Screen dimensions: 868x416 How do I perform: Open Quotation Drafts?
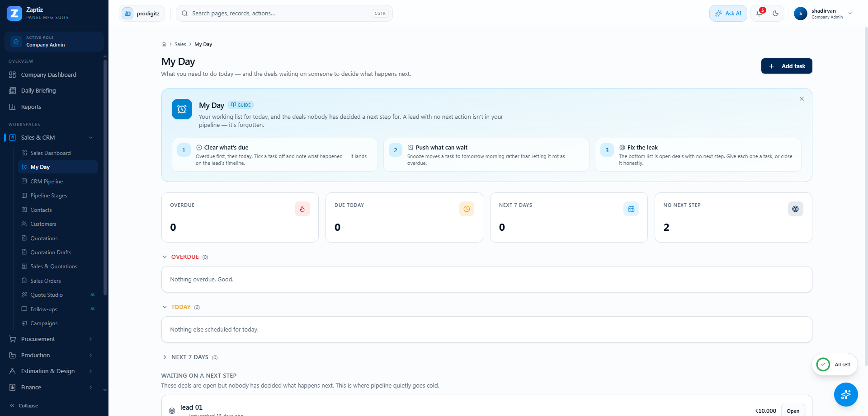point(58,252)
